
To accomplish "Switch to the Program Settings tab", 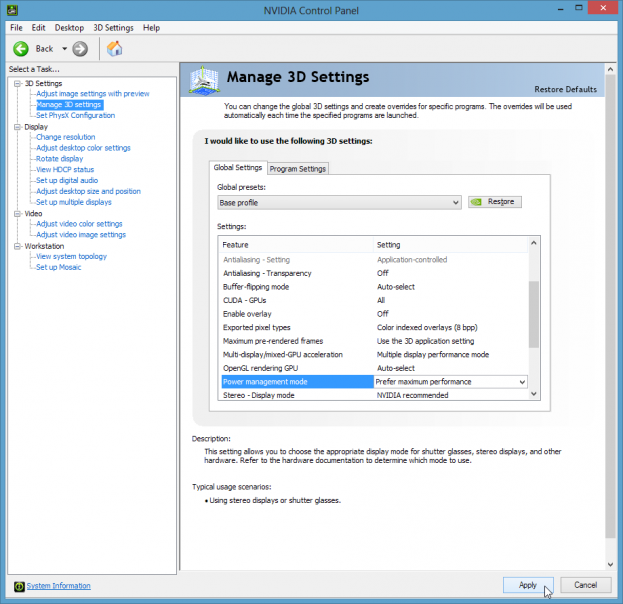I will click(x=298, y=168).
